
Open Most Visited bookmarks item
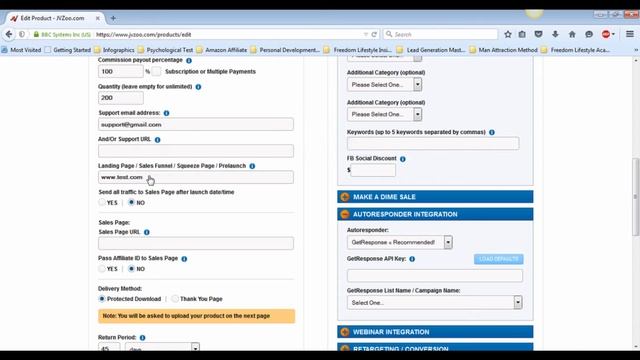[x=21, y=50]
